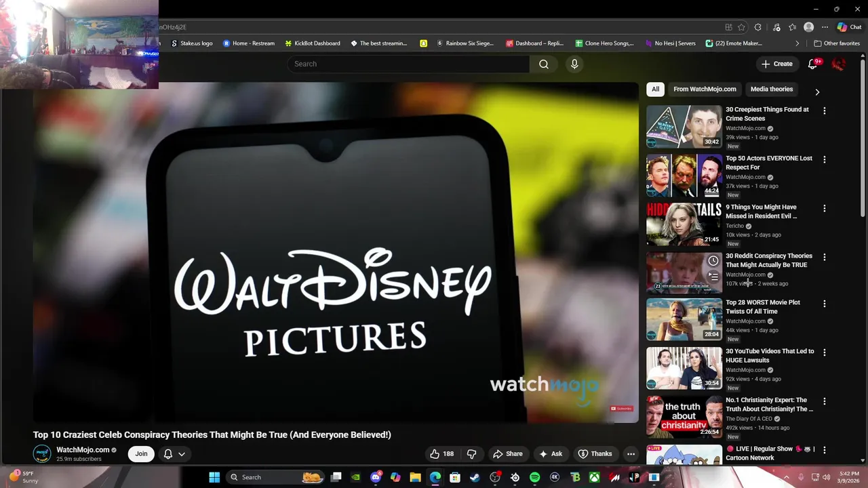Select the All filter chip

pyautogui.click(x=655, y=89)
